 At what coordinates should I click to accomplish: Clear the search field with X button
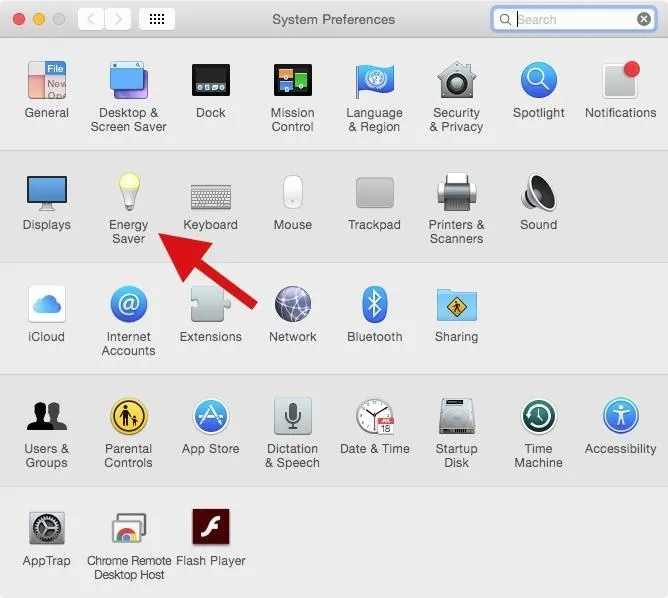click(x=644, y=19)
